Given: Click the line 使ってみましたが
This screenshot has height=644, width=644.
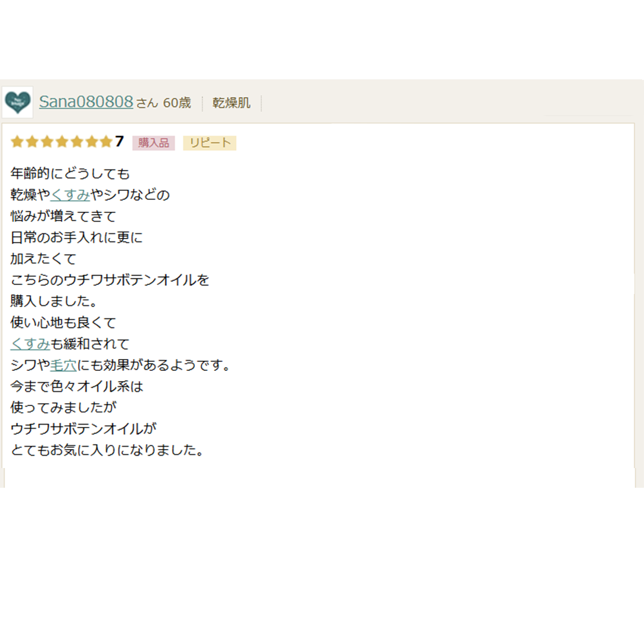Looking at the screenshot, I should click(x=64, y=407).
